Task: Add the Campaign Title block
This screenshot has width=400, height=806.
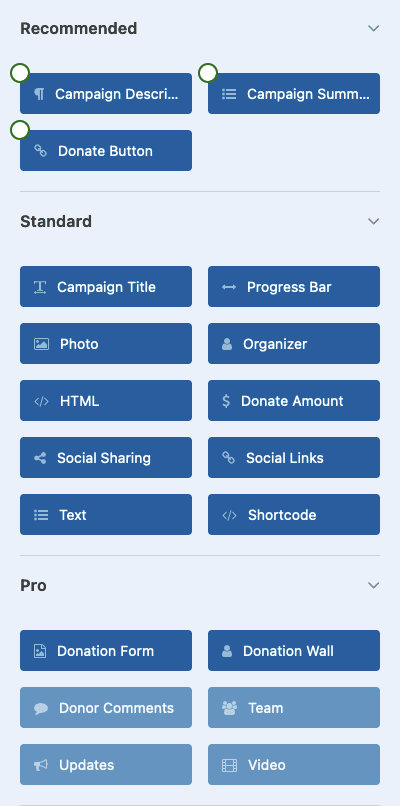Action: [x=106, y=286]
